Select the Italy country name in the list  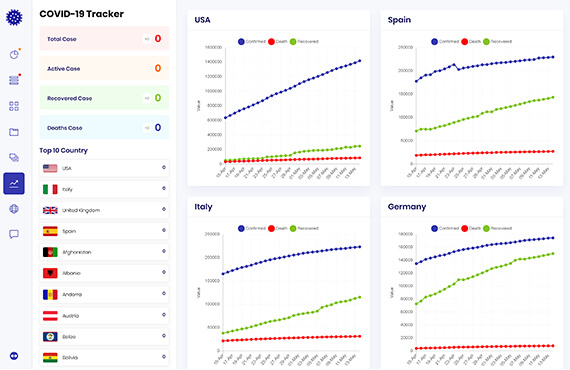tap(67, 189)
